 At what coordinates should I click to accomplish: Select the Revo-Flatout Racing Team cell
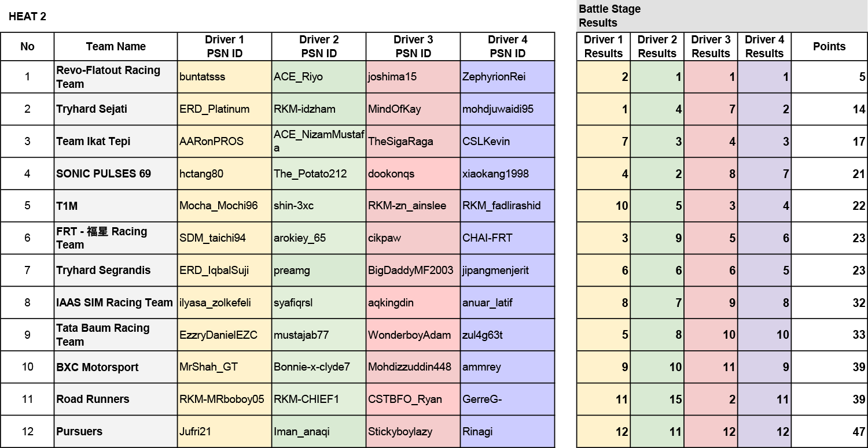(116, 77)
